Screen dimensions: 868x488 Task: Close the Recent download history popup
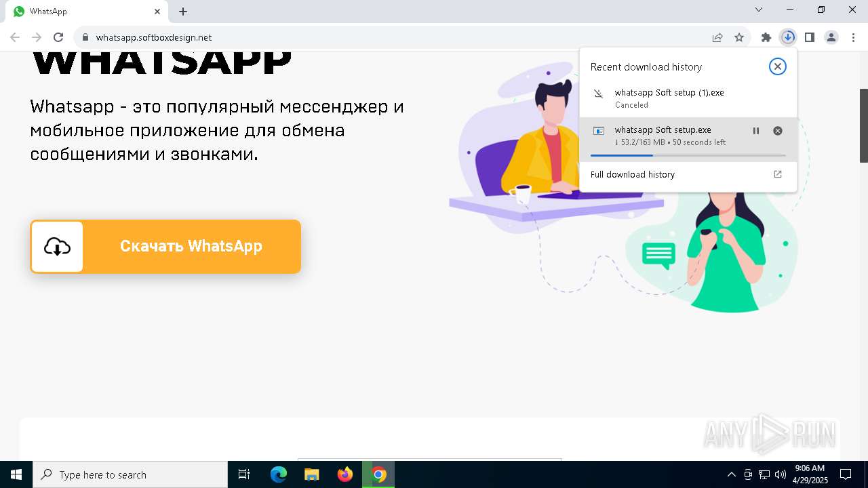[x=778, y=66]
